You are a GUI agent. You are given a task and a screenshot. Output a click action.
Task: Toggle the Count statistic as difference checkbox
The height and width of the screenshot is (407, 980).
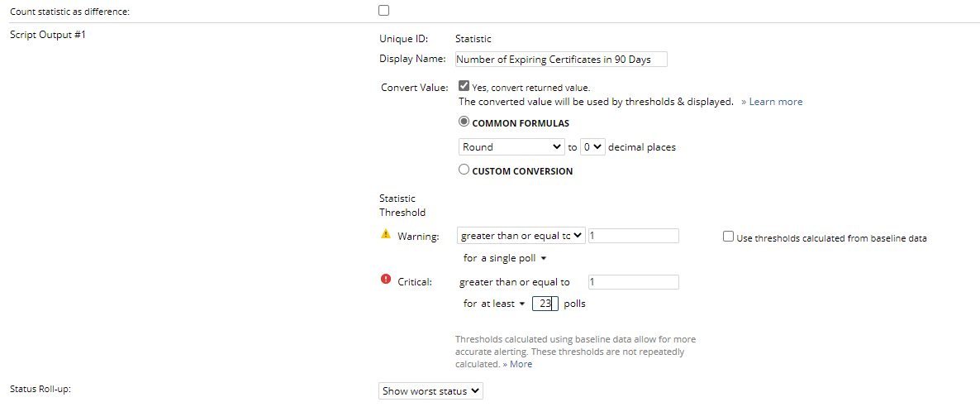pyautogui.click(x=383, y=11)
